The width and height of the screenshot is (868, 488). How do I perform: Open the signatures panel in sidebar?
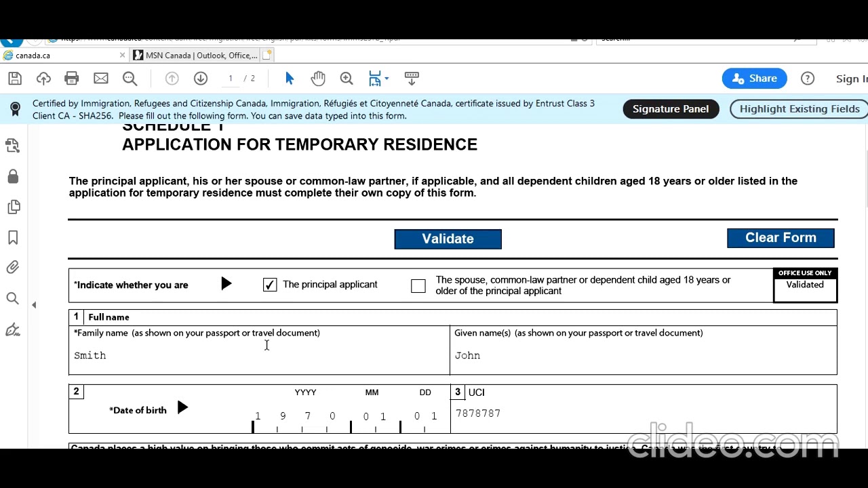[x=12, y=146]
